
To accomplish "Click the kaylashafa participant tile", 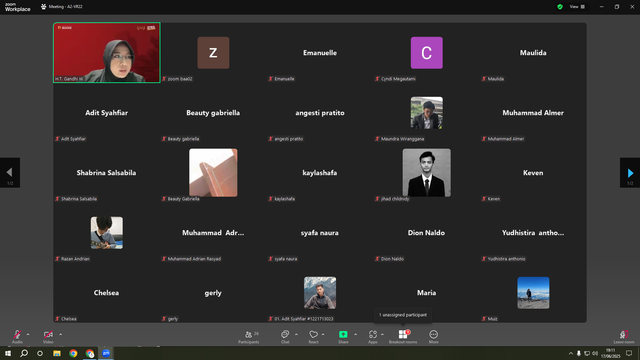I will 320,173.
